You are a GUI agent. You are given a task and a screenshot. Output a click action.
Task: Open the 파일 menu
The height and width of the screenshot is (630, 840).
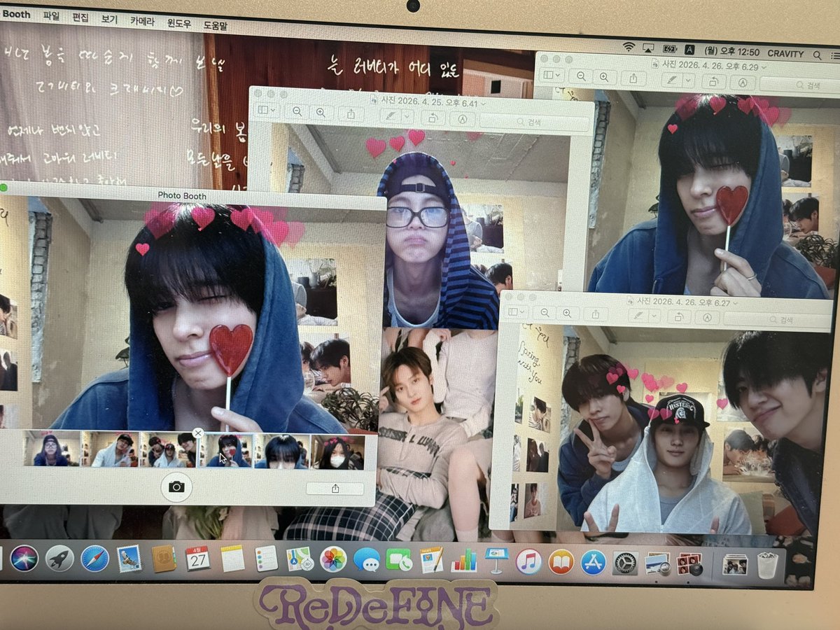[51, 15]
